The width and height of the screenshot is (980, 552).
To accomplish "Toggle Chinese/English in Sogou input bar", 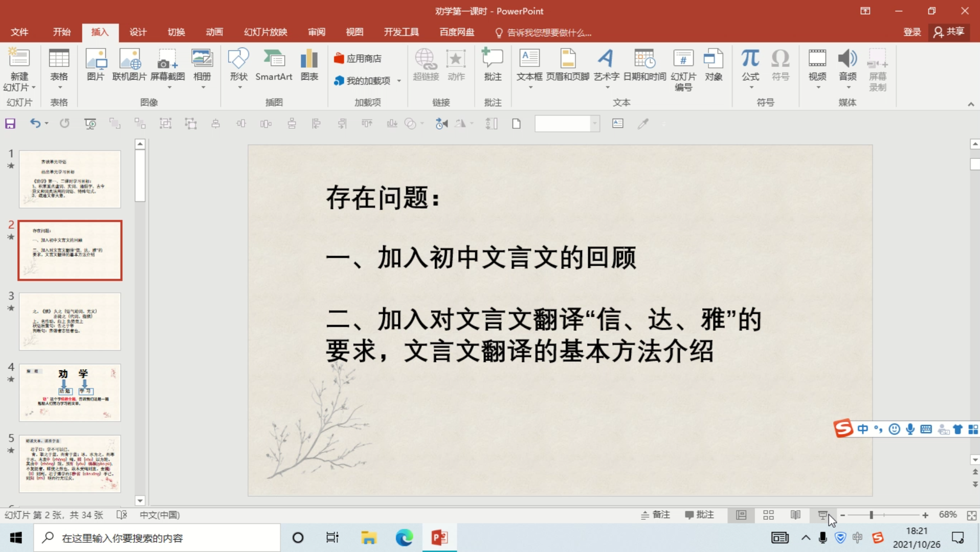I will point(863,429).
